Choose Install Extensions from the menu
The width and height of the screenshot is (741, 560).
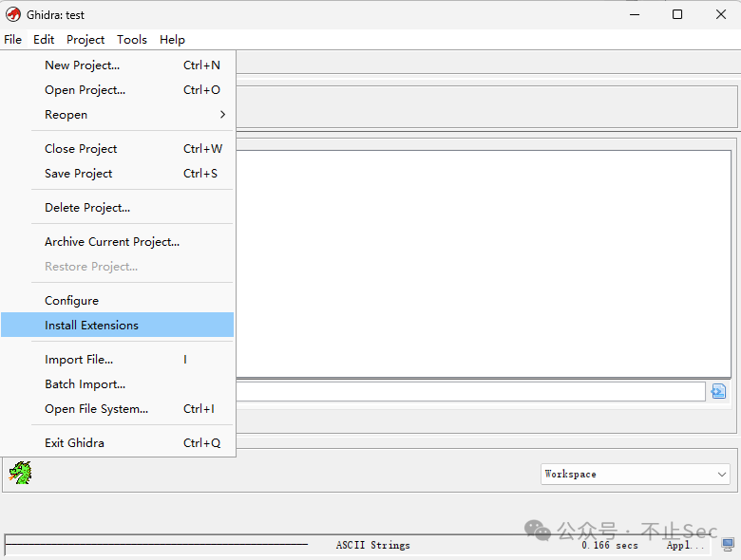pyautogui.click(x=117, y=325)
